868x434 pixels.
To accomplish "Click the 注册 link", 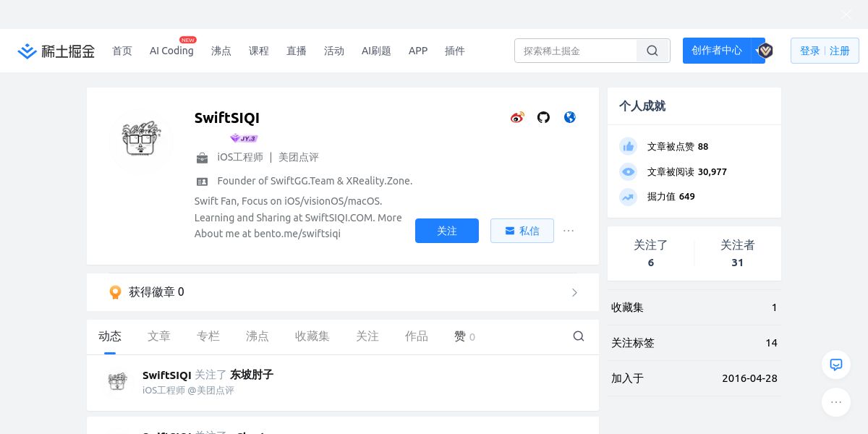I will click(x=840, y=51).
